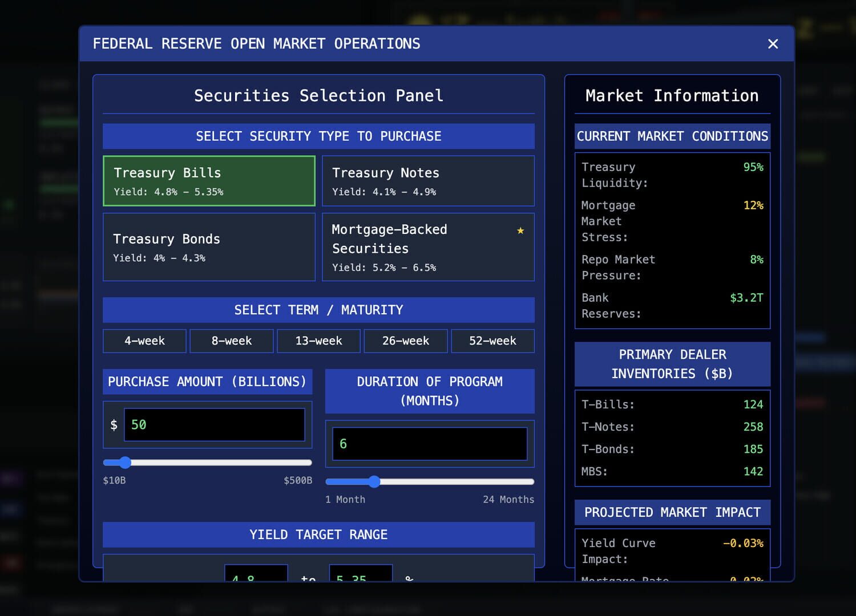This screenshot has width=856, height=616.
Task: Select Mortgage-Backed Securities card
Action: point(428,247)
